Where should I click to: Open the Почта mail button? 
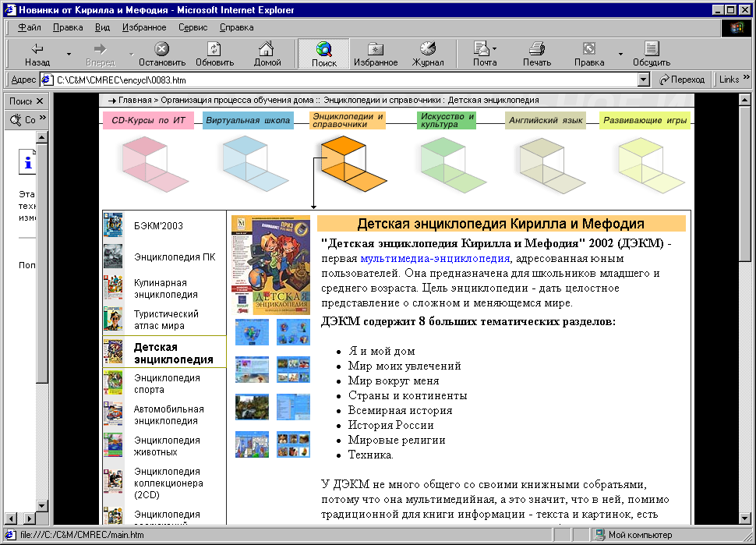[x=485, y=54]
